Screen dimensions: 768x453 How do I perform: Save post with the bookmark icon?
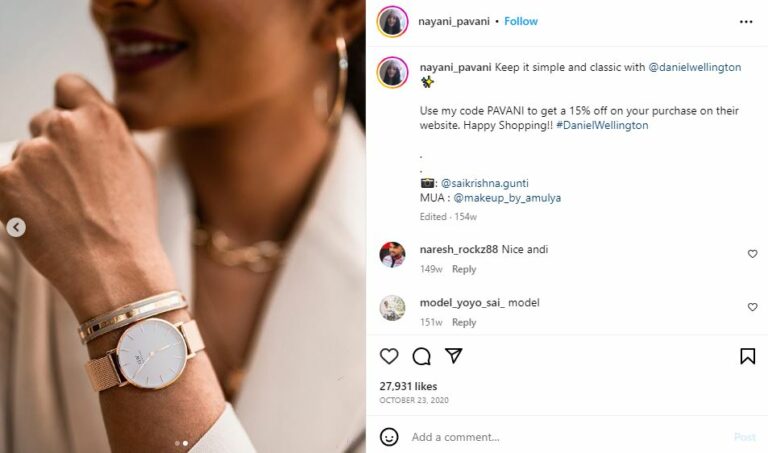[x=747, y=356]
